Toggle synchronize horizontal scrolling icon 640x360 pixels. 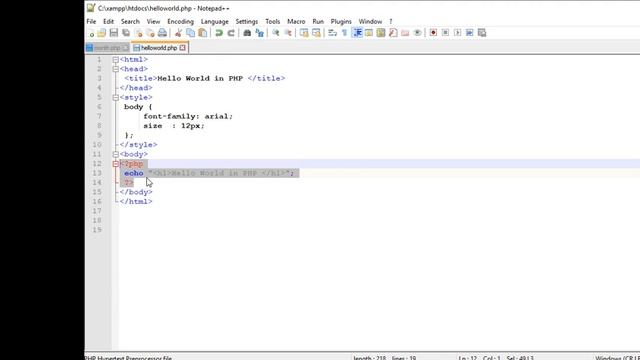(x=316, y=33)
